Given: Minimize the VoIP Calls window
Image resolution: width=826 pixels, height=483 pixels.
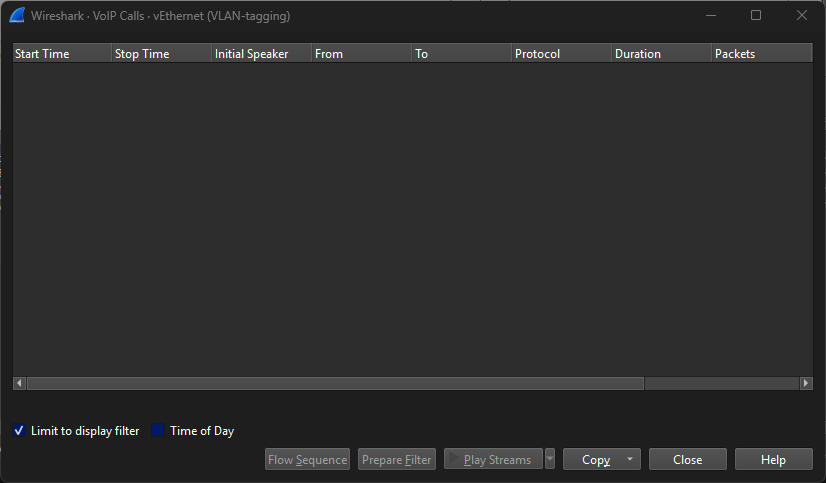Looking at the screenshot, I should coord(711,15).
